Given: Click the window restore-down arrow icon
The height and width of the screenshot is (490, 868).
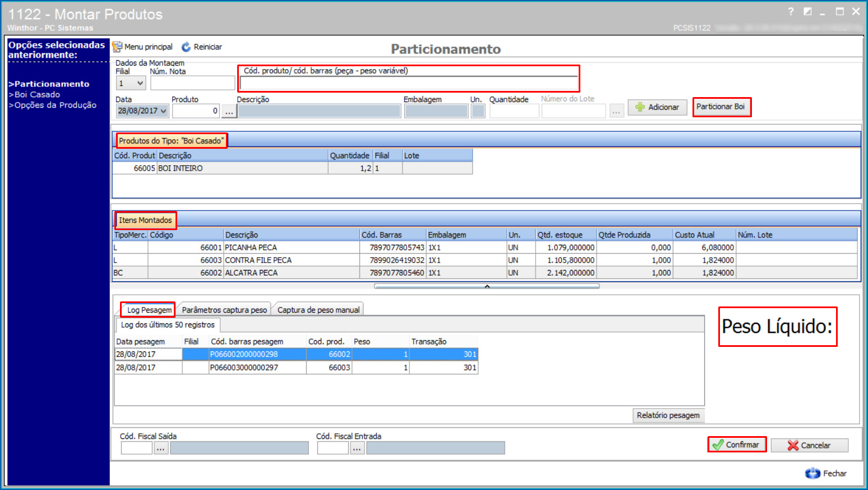Looking at the screenshot, I should click(x=807, y=11).
